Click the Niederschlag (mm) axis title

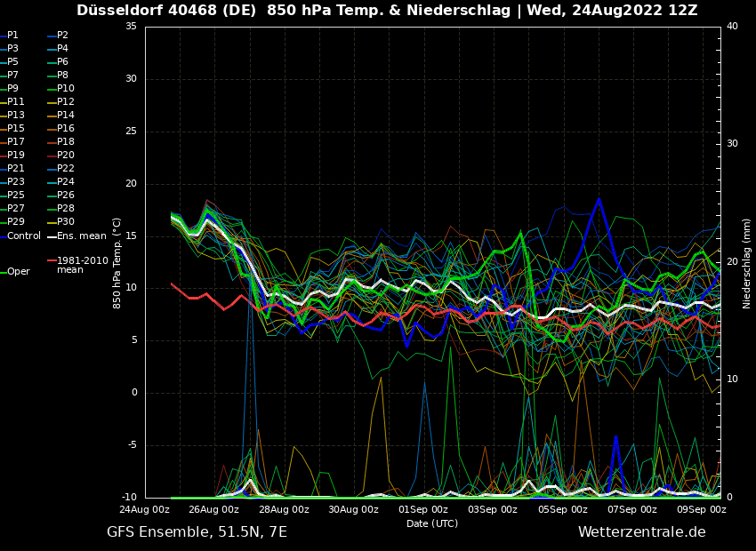(747, 262)
